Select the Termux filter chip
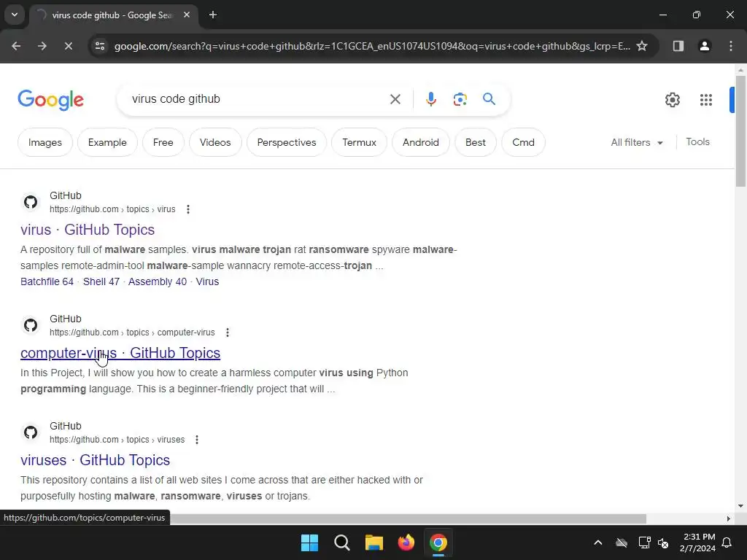The width and height of the screenshot is (747, 560). click(x=359, y=142)
